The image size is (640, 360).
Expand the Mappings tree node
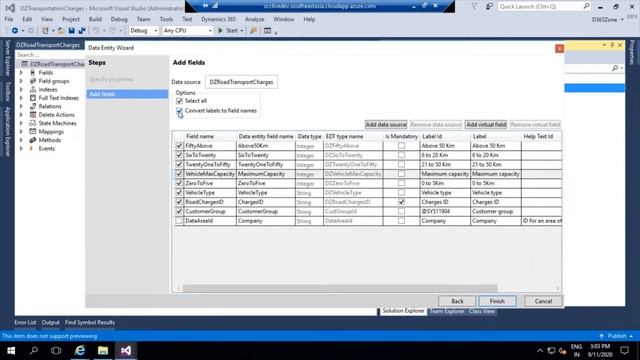pos(21,132)
